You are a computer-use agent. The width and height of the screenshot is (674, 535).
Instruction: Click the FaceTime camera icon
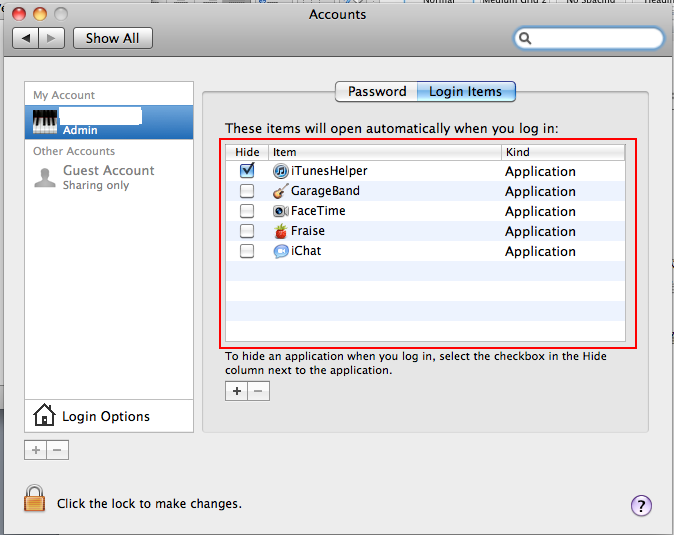(x=281, y=211)
